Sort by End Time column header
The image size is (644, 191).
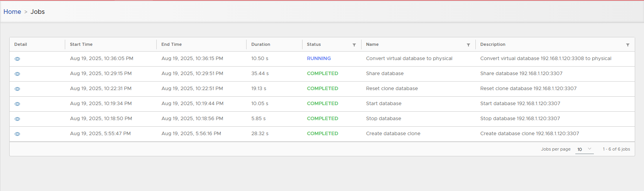coord(171,44)
